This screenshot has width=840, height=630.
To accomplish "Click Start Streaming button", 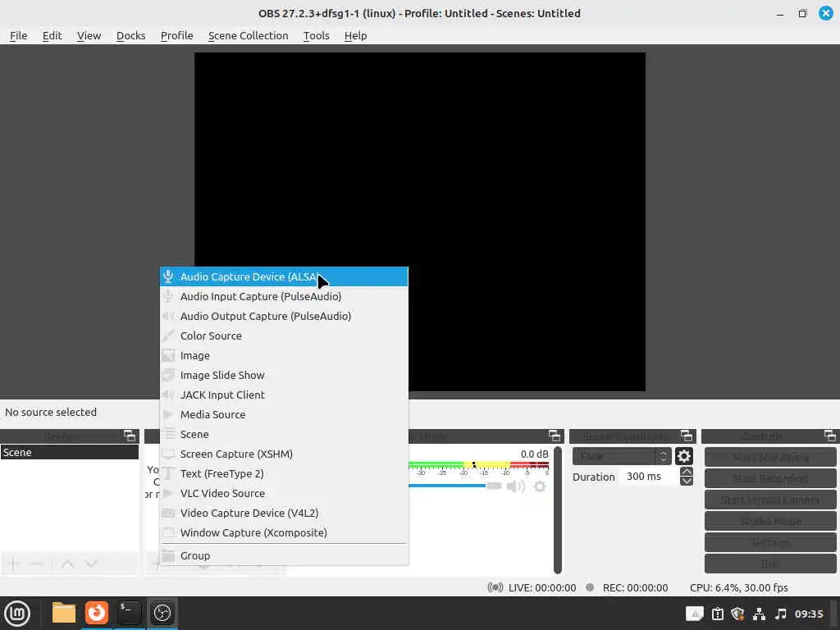I will point(770,457).
